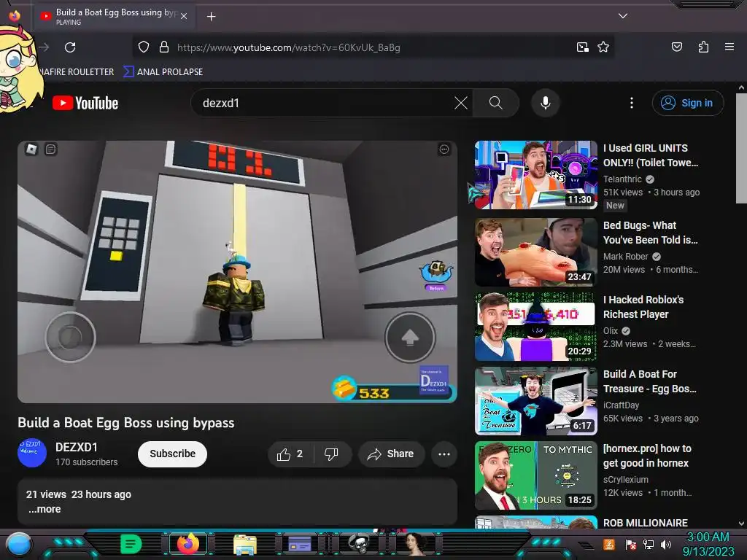Open the hornex.pro how to get good title
Image resolution: width=747 pixels, height=560 pixels.
tap(647, 456)
